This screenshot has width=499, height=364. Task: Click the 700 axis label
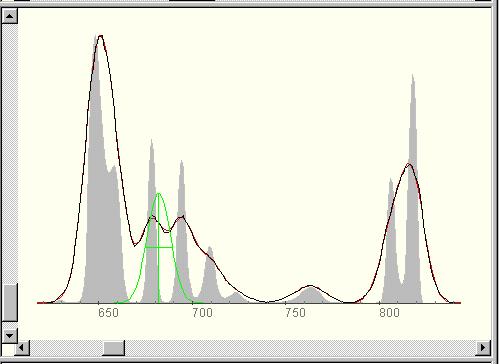[x=202, y=313]
